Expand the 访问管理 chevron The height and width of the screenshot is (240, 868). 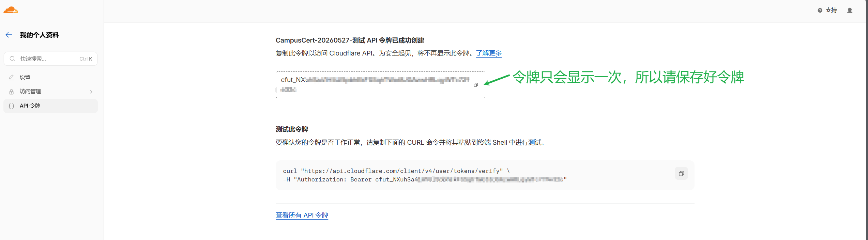91,92
